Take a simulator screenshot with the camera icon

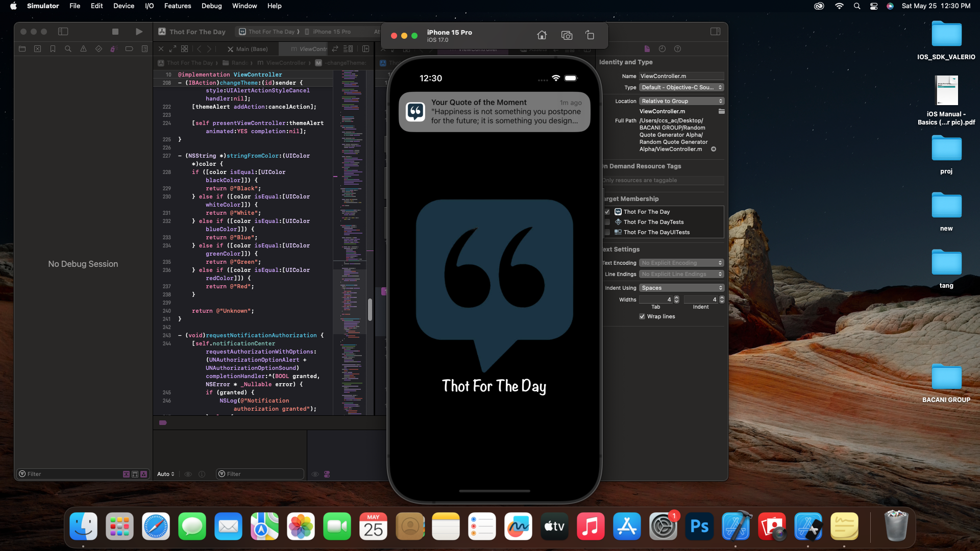(567, 35)
